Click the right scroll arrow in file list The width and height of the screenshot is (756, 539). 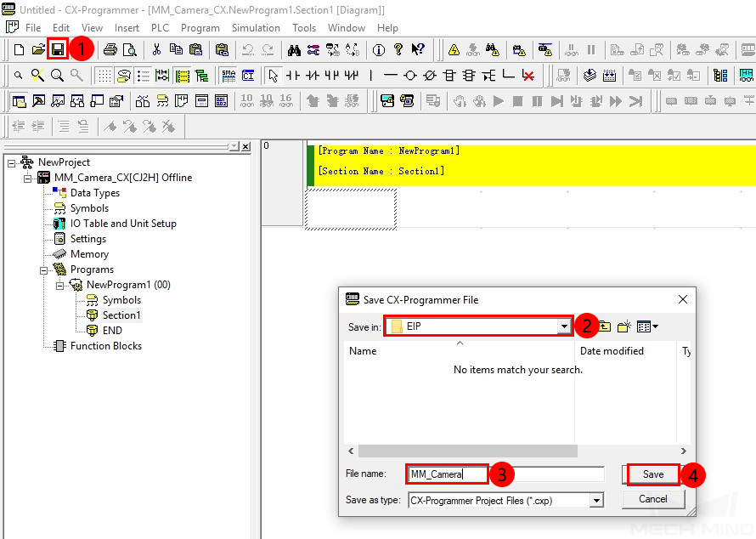click(x=683, y=451)
